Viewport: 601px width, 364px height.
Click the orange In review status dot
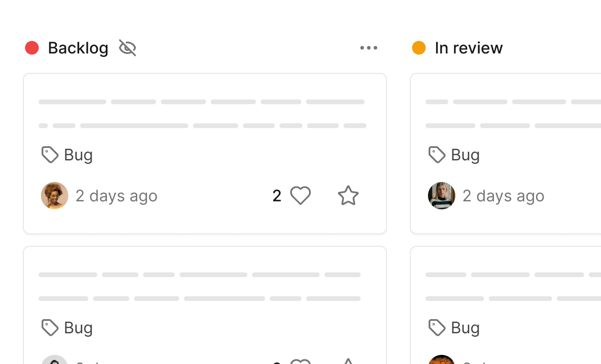point(419,48)
